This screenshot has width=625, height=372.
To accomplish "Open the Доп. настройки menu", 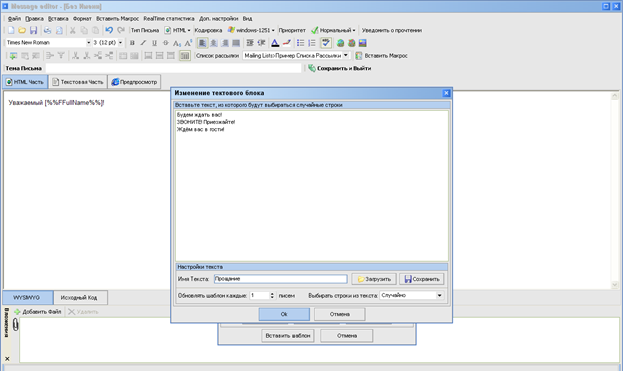I will pos(218,19).
